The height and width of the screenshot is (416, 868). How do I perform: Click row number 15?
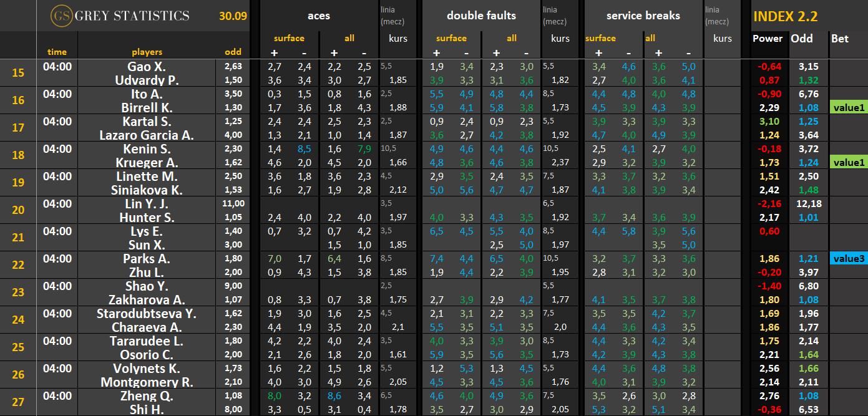pos(18,73)
